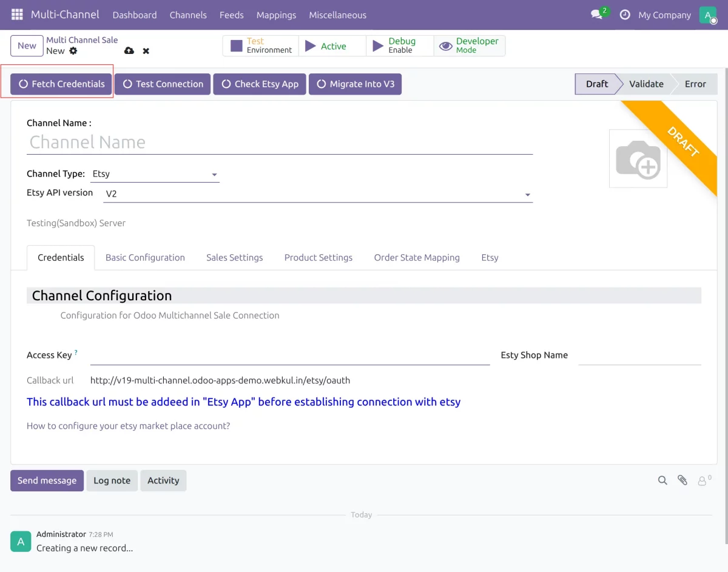The image size is (728, 572).
Task: Click the Test Connection button
Action: point(163,84)
